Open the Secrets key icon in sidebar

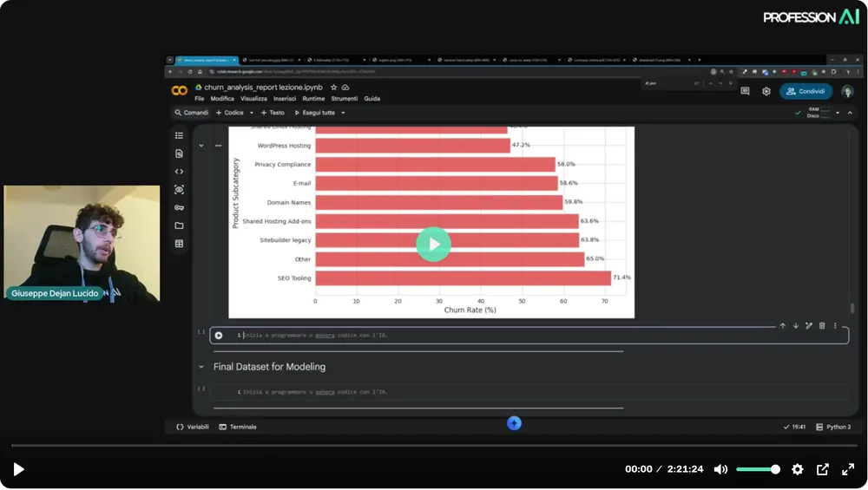tap(180, 208)
